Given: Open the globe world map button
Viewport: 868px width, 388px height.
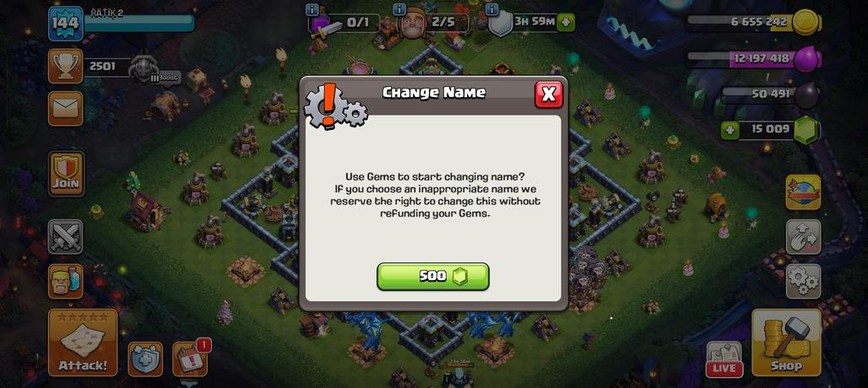Looking at the screenshot, I should click(x=803, y=191).
